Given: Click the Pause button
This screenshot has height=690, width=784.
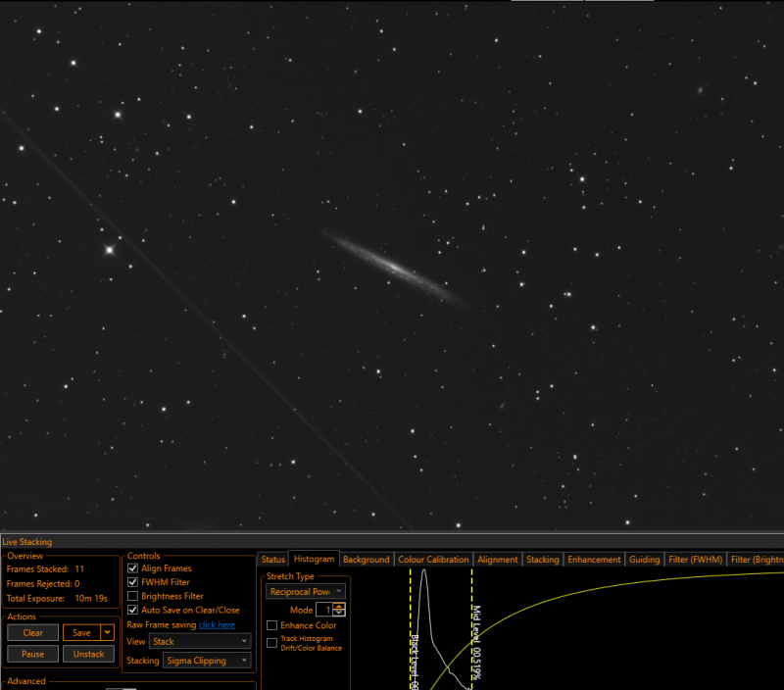Looking at the screenshot, I should pos(33,654).
